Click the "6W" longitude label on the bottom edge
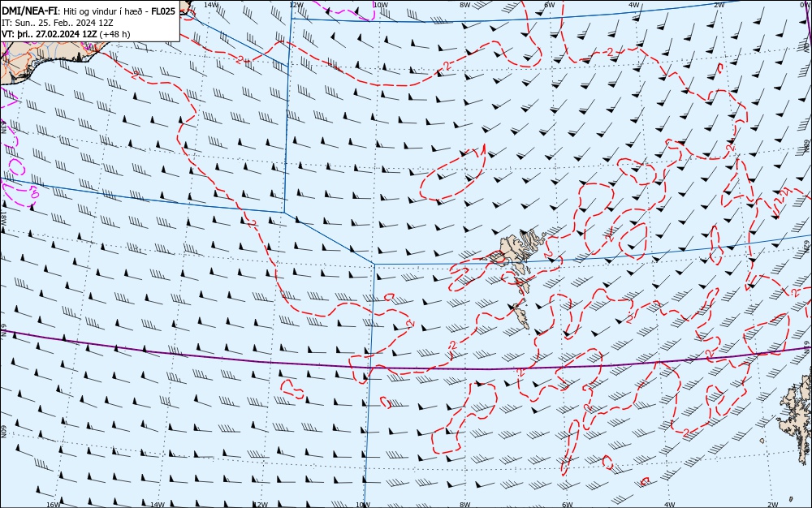The height and width of the screenshot is (508, 812). [x=567, y=505]
